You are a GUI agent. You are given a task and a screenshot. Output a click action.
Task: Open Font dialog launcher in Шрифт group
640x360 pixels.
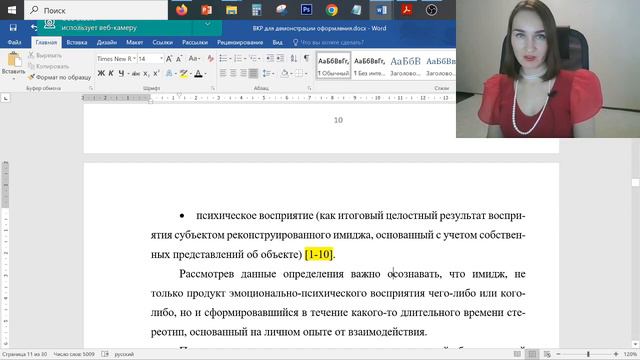coord(213,88)
